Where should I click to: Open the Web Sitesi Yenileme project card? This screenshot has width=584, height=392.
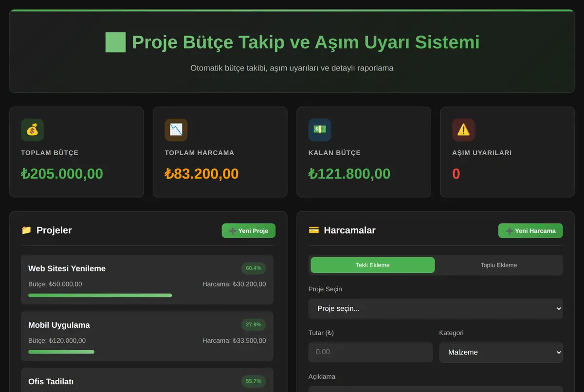(147, 280)
